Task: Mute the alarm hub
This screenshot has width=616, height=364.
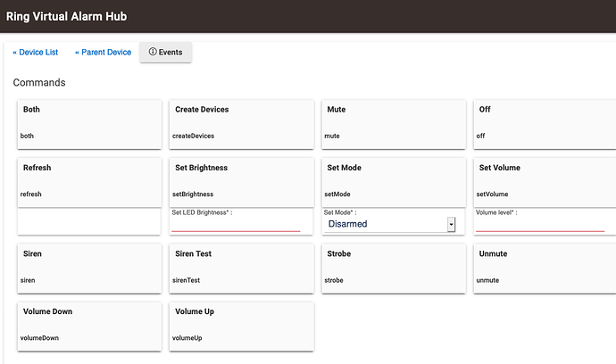Action: click(x=394, y=125)
